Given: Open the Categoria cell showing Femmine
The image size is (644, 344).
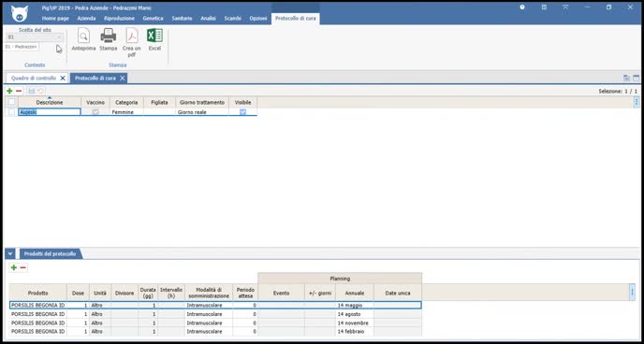Looking at the screenshot, I should point(126,112).
